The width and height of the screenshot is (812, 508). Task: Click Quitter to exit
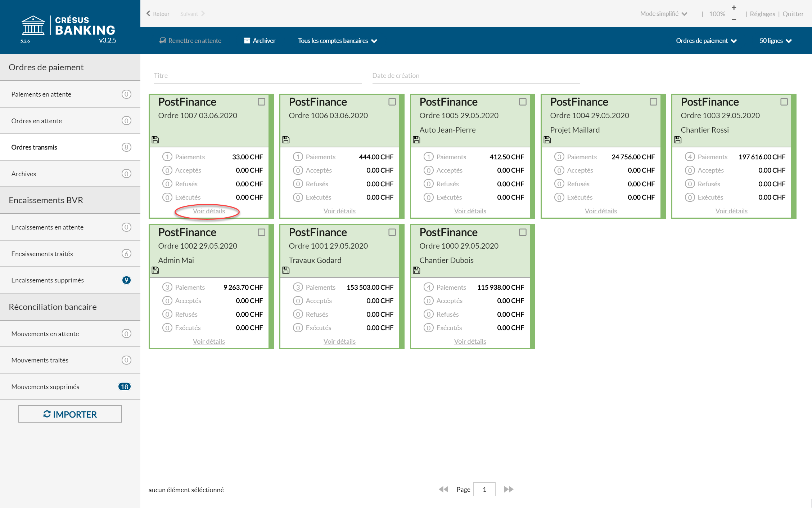(x=793, y=14)
